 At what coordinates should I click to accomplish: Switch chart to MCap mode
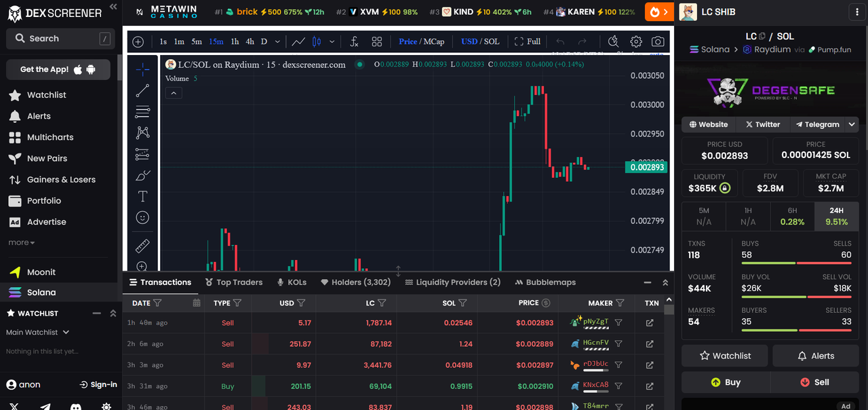point(434,41)
